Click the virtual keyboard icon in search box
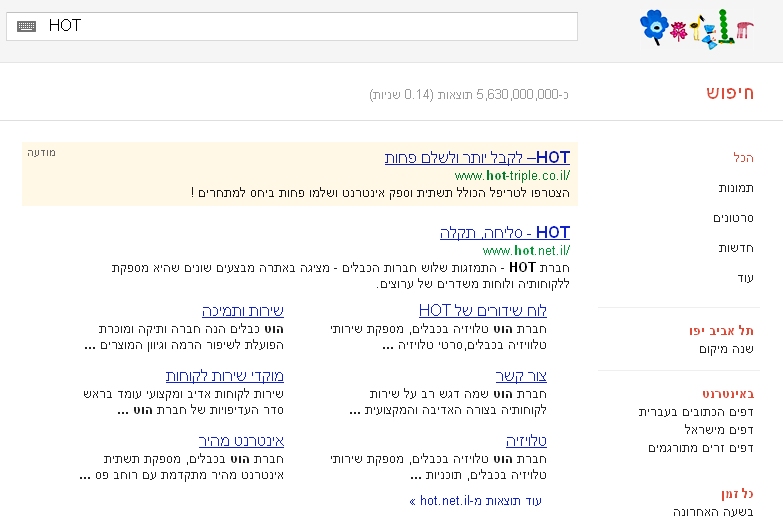 (x=26, y=26)
